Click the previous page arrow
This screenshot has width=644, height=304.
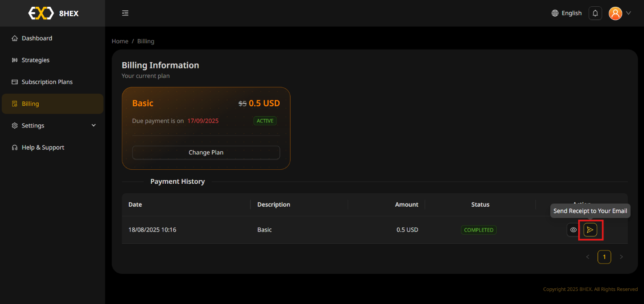click(587, 257)
